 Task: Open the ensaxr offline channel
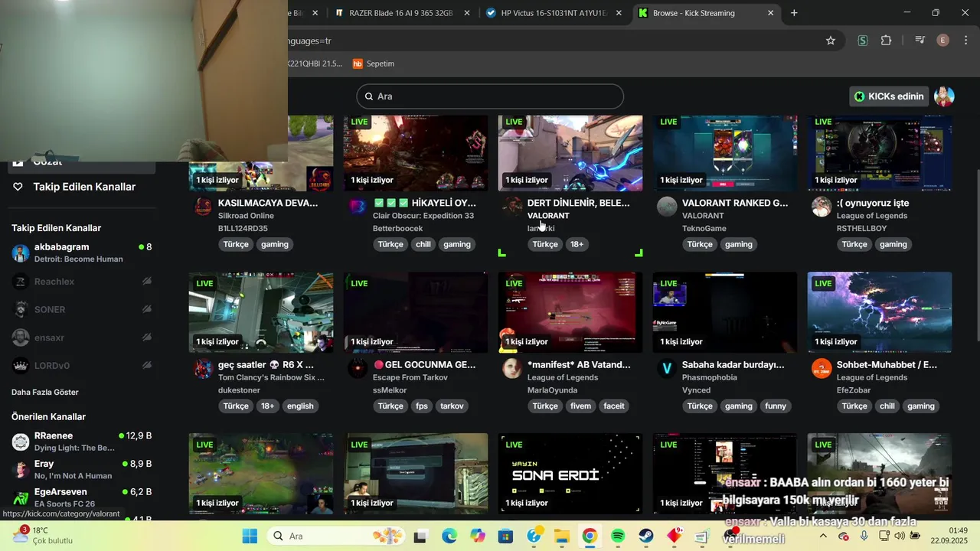(x=82, y=337)
